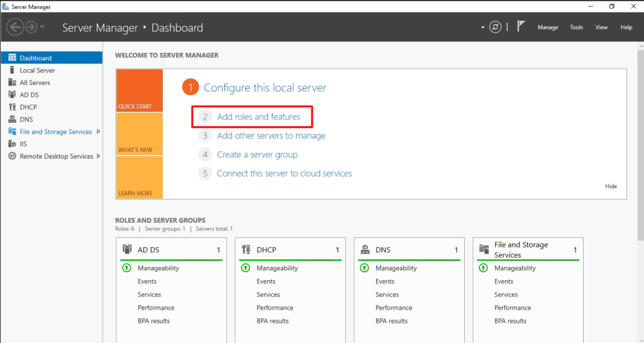Click the AD DS icon in sidebar
This screenshot has height=343, width=644.
pos(12,95)
